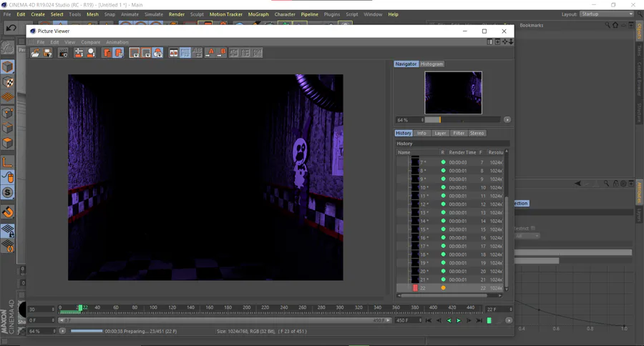The width and height of the screenshot is (644, 346).
Task: Click the search magnifier beside Bookmarks
Action: pos(608,25)
